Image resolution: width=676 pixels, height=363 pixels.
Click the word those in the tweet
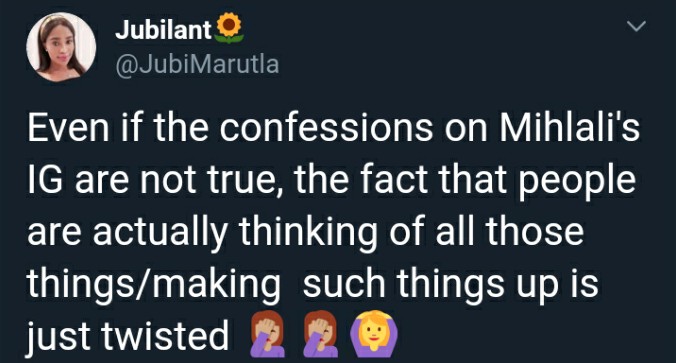[535, 232]
